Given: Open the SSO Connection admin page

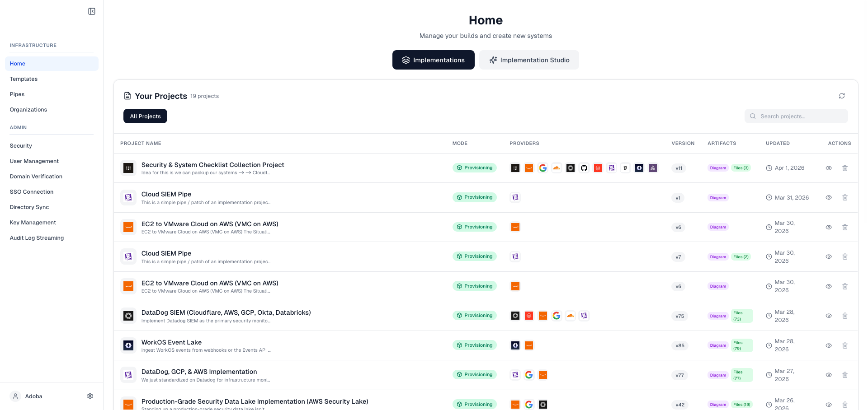Looking at the screenshot, I should click(31, 191).
